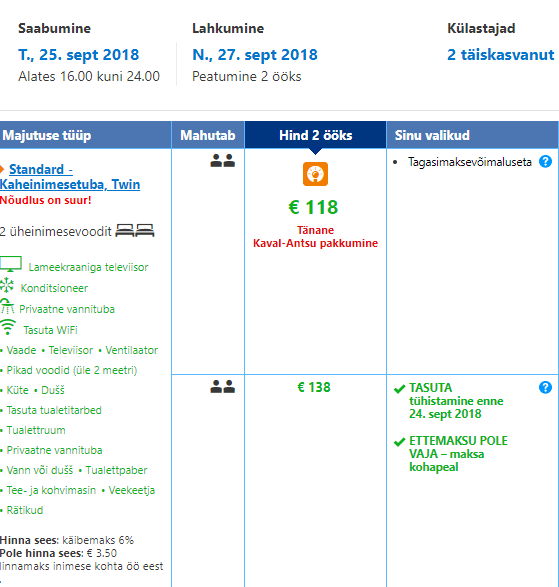Change arrival date T., 25. sept 2018
This screenshot has width=559, height=587.
(79, 55)
